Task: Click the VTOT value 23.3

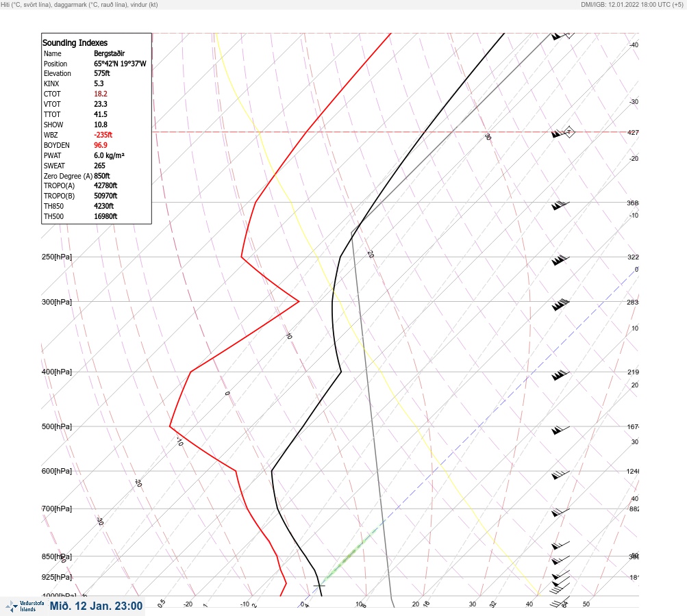Action: point(101,104)
